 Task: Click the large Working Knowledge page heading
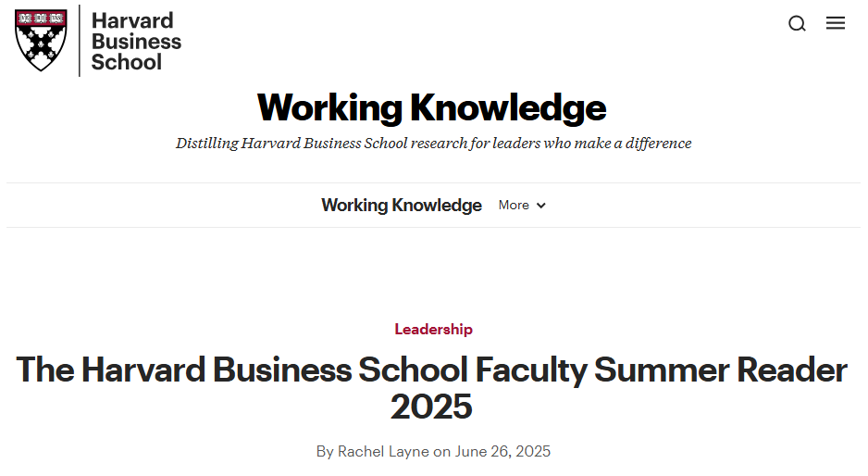click(432, 107)
